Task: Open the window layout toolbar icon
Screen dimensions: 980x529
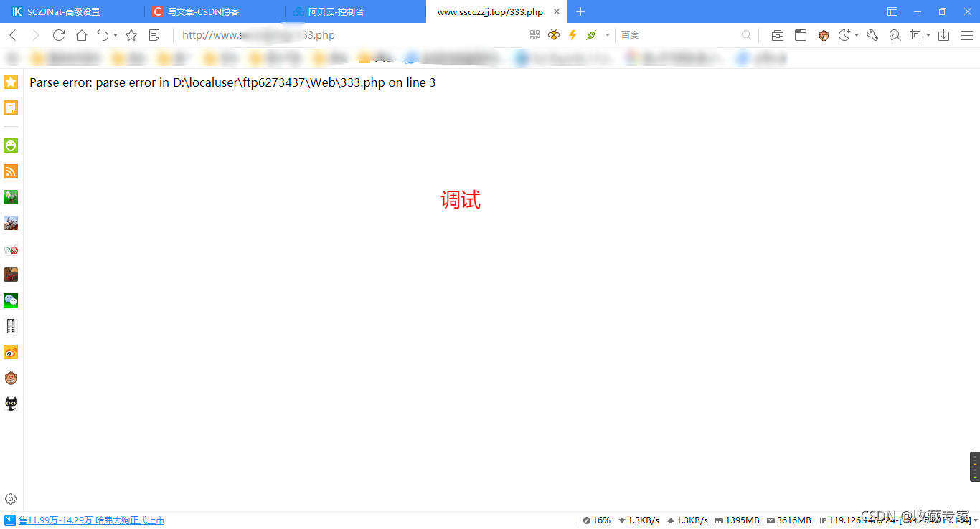Action: pyautogui.click(x=801, y=35)
